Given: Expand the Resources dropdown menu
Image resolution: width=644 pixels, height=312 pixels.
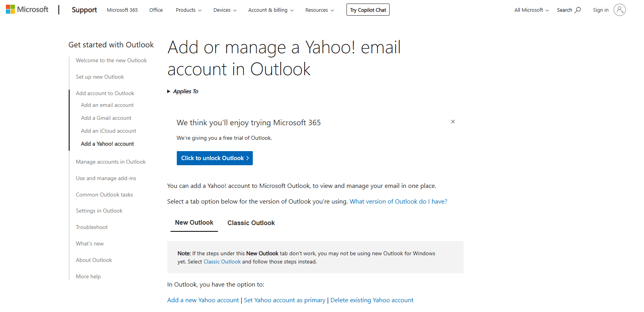Looking at the screenshot, I should (319, 10).
